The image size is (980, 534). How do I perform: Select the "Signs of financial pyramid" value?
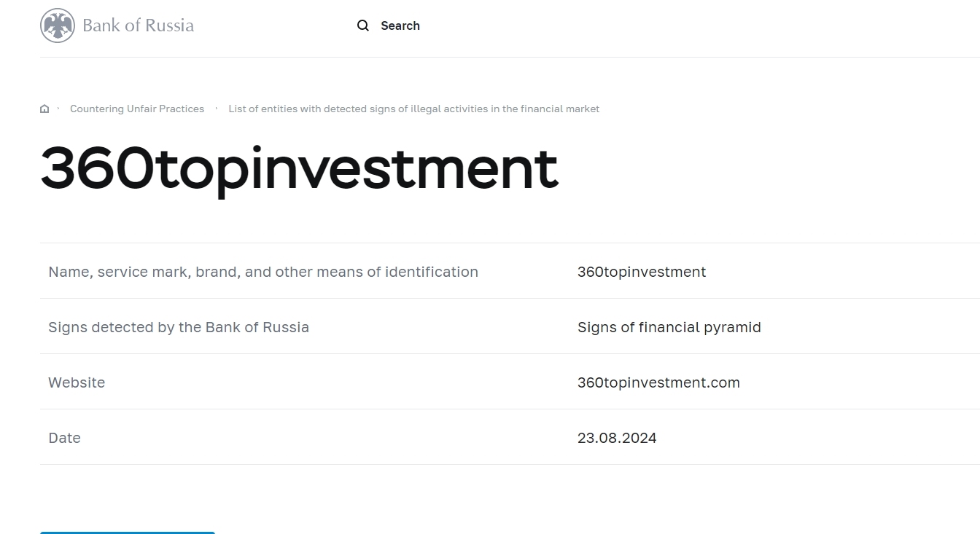pos(669,327)
